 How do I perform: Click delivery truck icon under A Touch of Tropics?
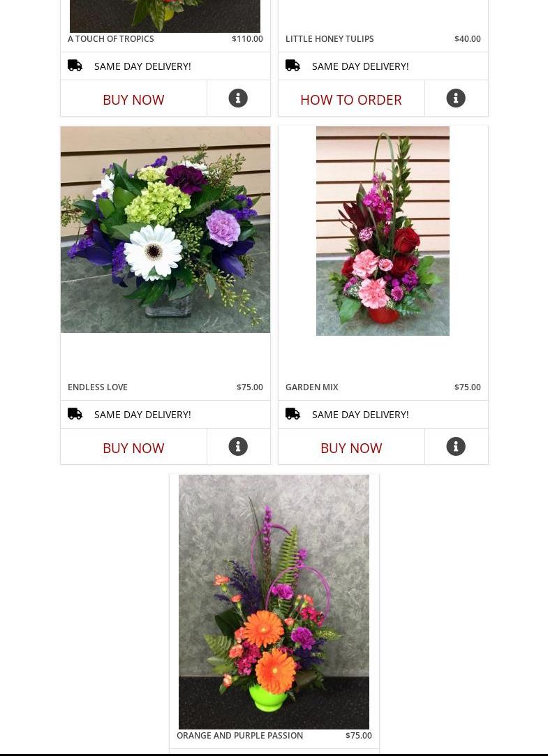click(x=75, y=66)
